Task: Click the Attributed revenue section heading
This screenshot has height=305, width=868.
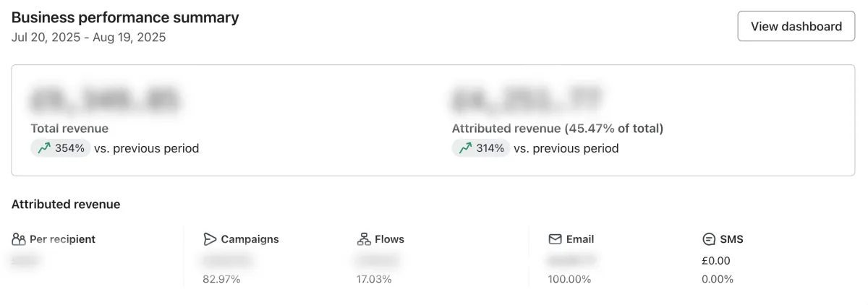Action: (x=66, y=205)
